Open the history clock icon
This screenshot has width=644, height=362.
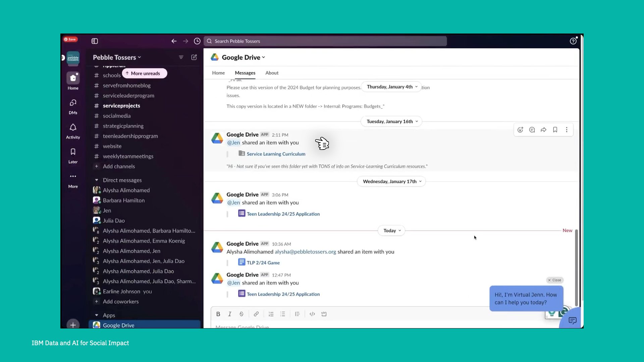coord(197,41)
